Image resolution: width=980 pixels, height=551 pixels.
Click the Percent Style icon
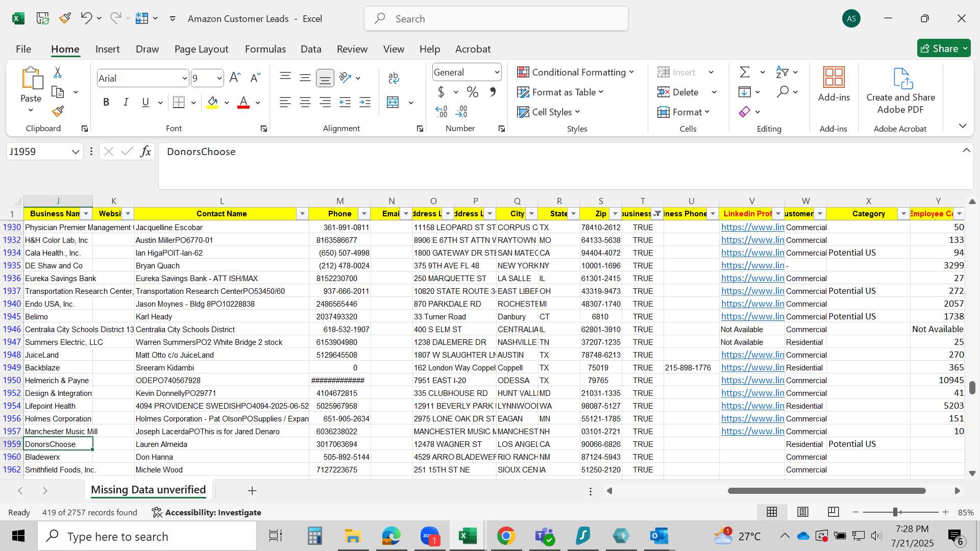point(473,92)
